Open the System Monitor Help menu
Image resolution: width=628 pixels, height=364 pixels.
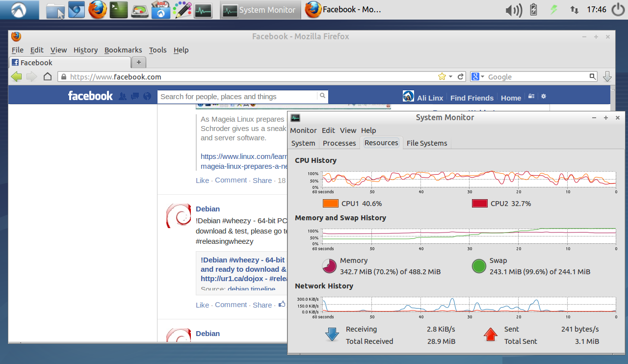click(368, 130)
